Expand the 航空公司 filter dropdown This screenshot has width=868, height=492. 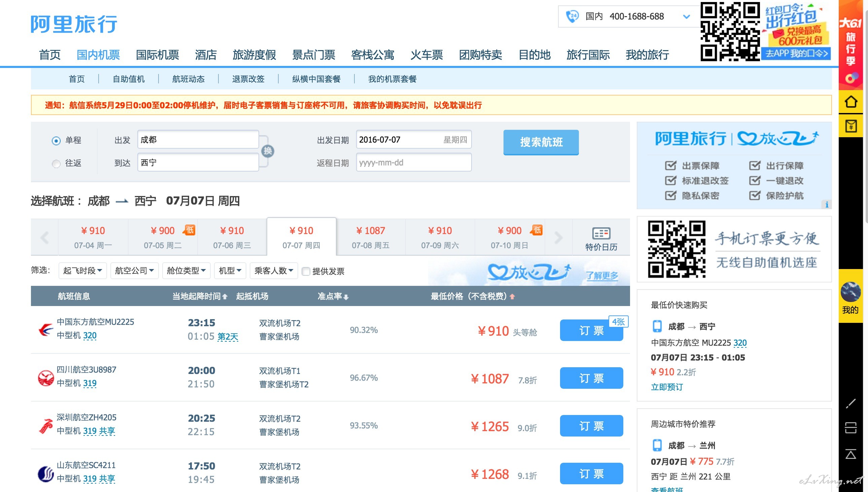click(x=134, y=271)
